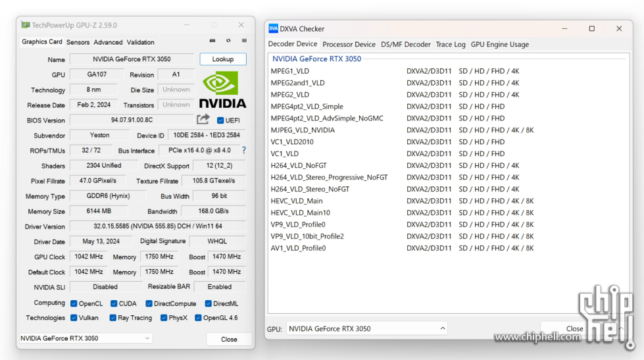Click the NVIDIA logo in GPU-Z
Screen dimensions: 644x360
222,90
